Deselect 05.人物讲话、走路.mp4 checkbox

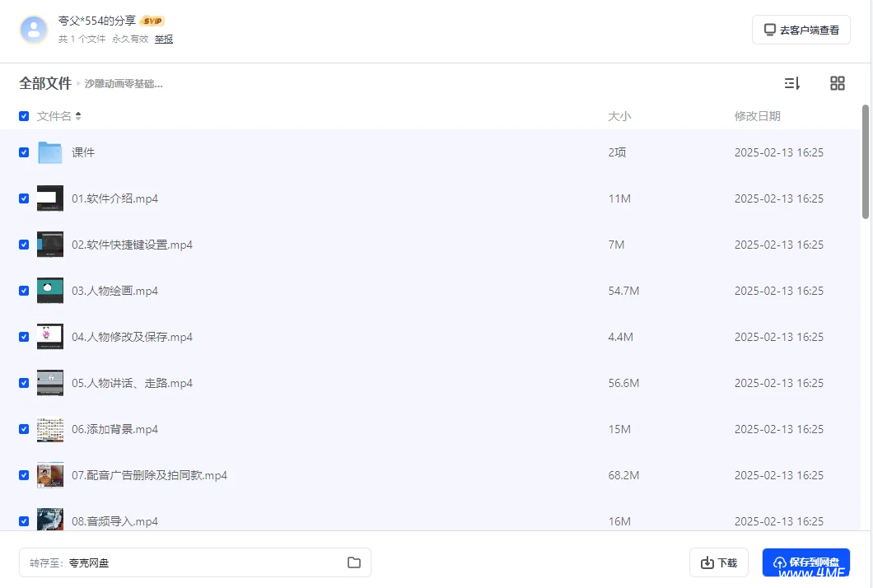click(24, 383)
